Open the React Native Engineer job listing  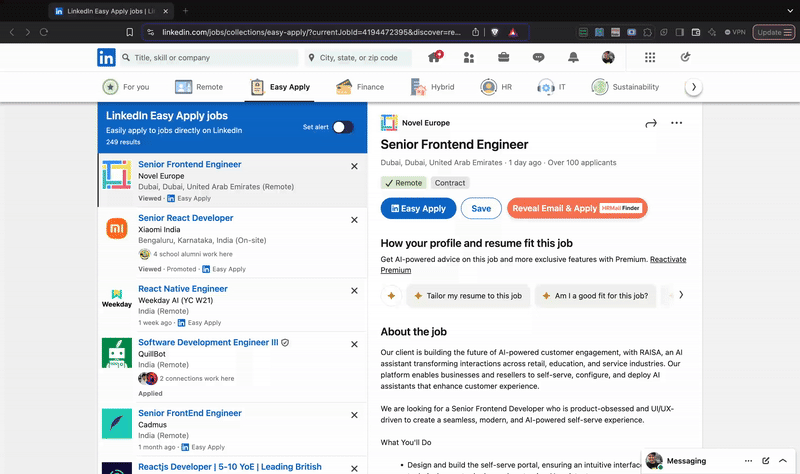point(183,289)
